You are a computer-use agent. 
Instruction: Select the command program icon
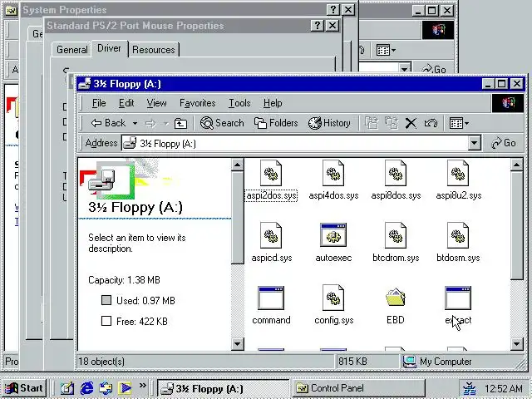tap(271, 298)
